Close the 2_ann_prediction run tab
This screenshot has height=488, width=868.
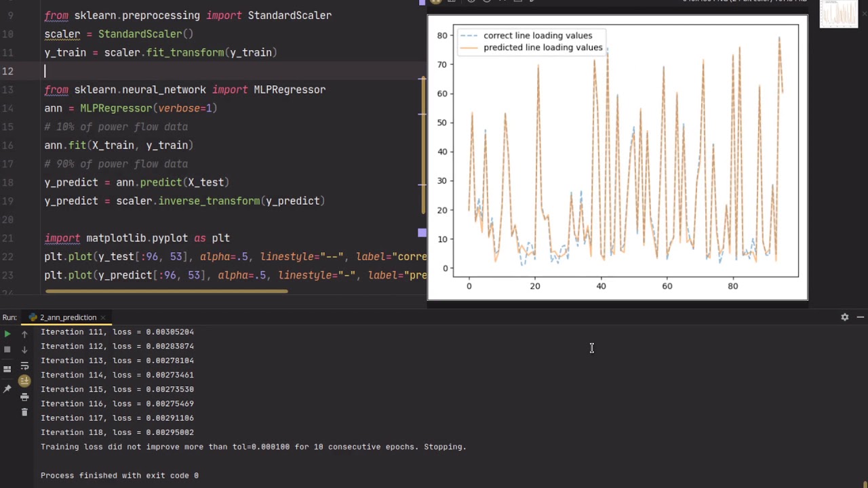103,317
